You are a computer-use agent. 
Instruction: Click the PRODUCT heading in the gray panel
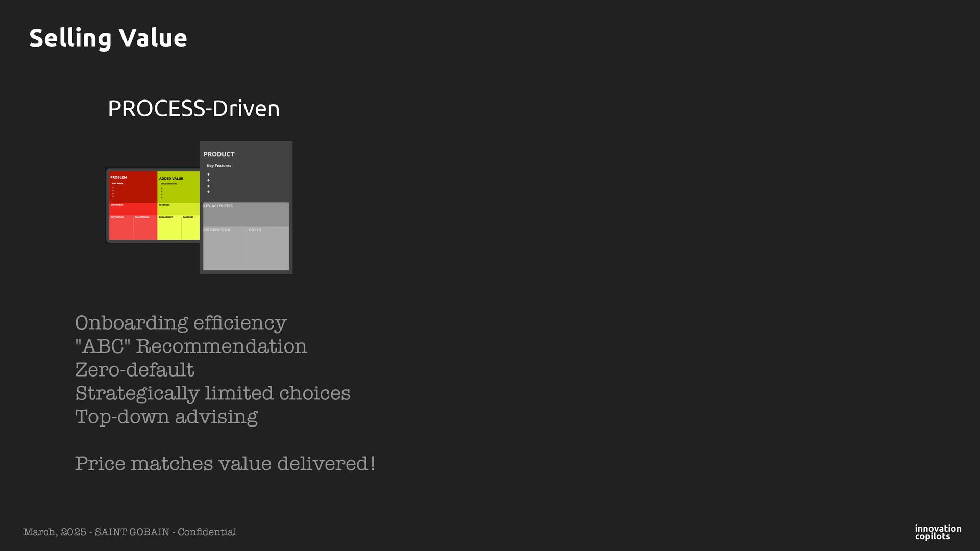click(x=219, y=154)
